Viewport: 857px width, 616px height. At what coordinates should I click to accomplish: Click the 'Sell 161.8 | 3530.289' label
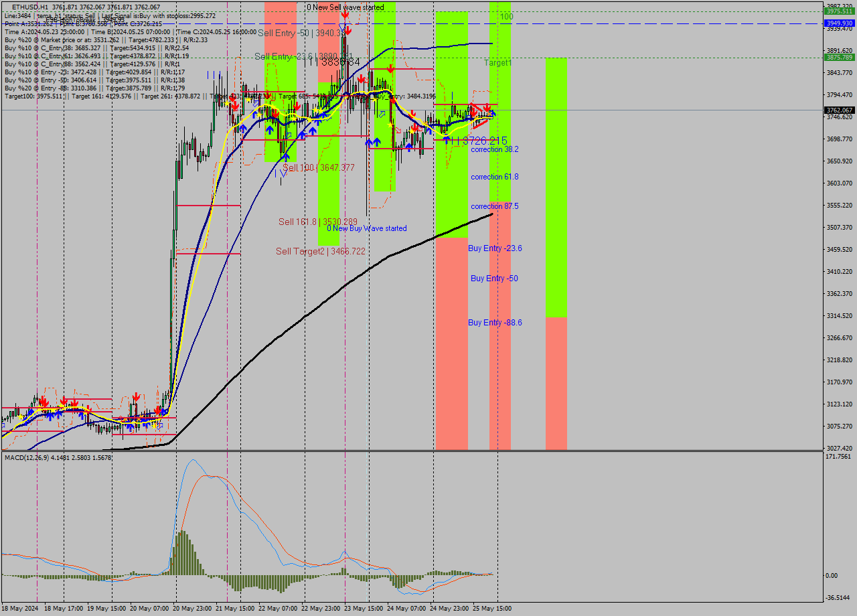pyautogui.click(x=318, y=222)
